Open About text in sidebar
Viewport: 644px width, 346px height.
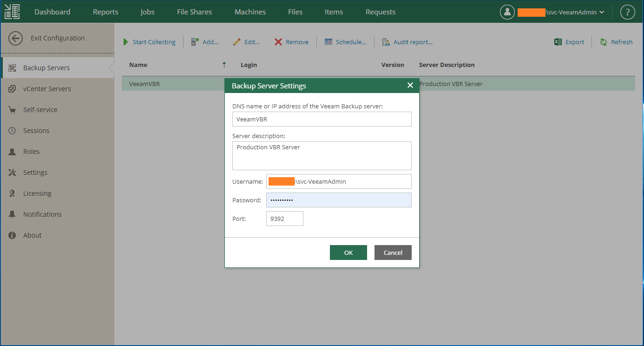point(33,235)
